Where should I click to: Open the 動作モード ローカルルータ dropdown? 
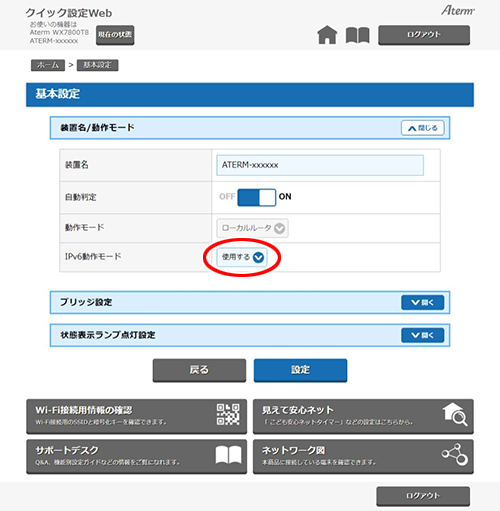pyautogui.click(x=252, y=228)
